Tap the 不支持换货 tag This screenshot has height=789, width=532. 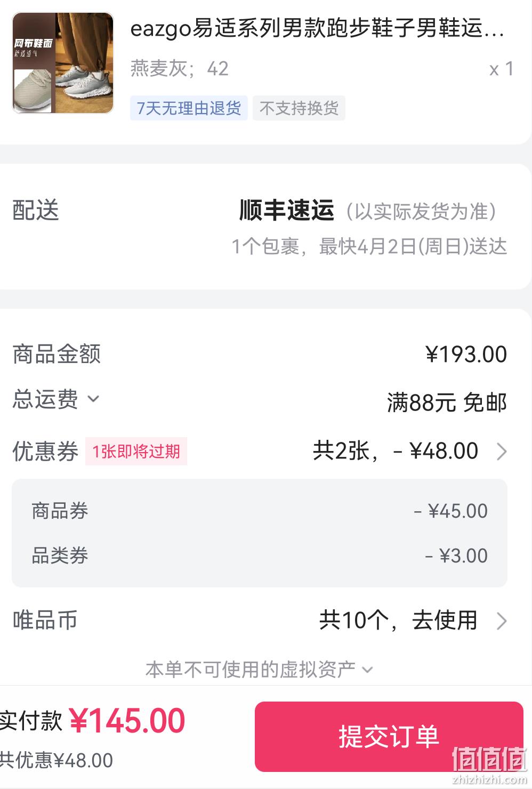[x=299, y=108]
